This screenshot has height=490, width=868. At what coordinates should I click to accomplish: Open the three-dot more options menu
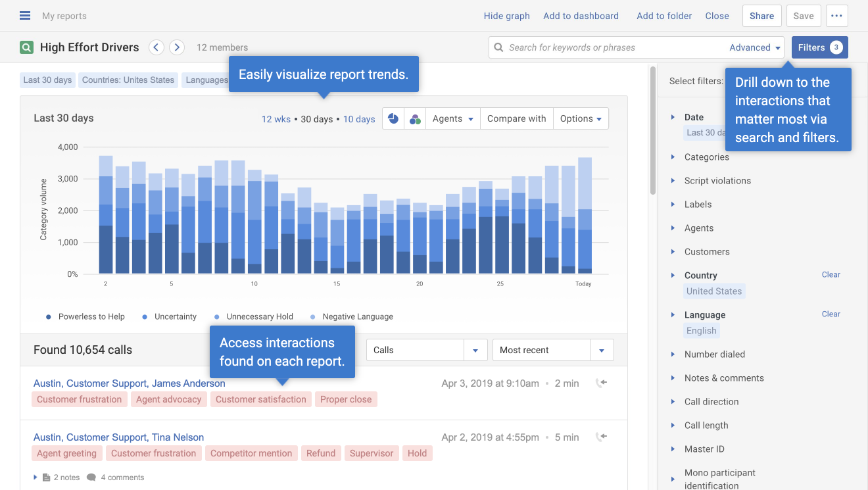coord(836,16)
